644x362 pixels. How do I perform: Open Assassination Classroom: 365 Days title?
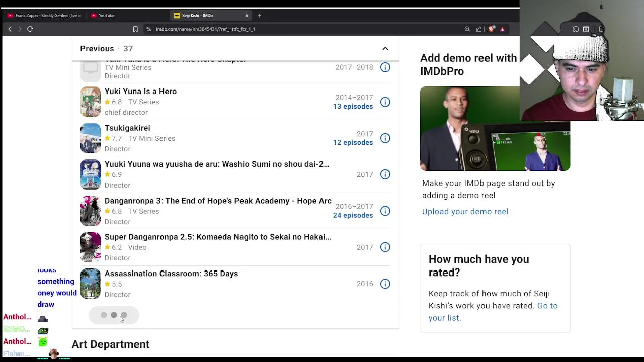coord(171,274)
